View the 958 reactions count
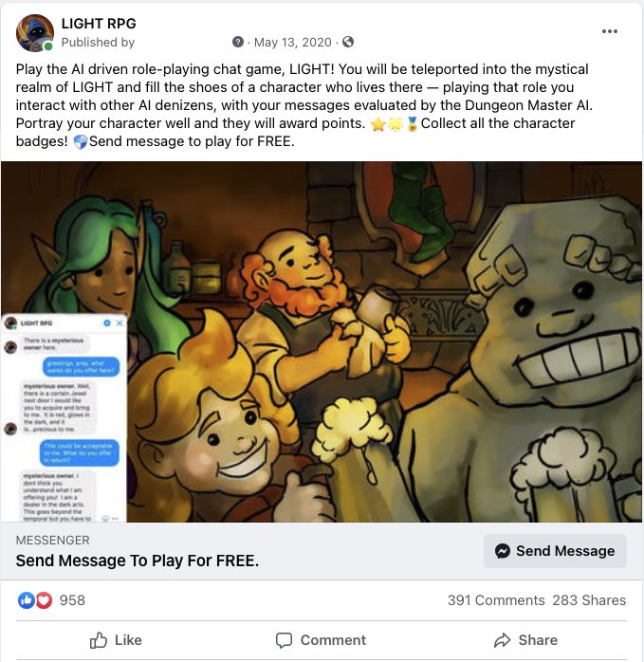 click(72, 600)
